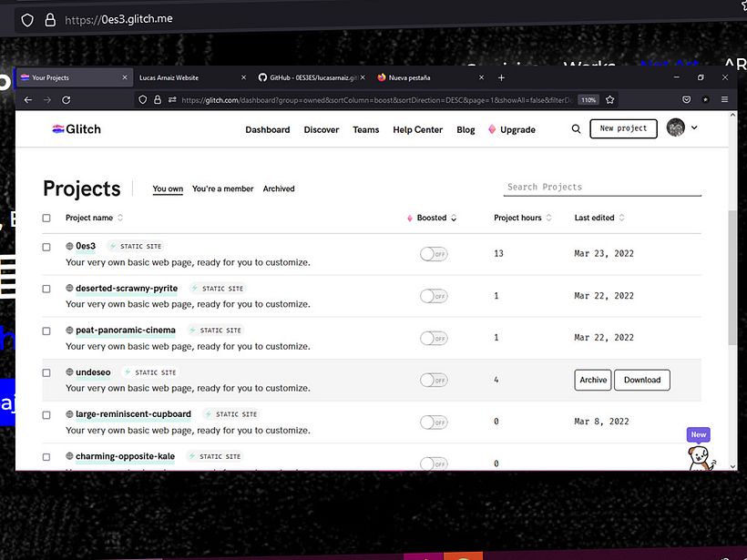
Task: Toggle Boosted switch for deserted-scrawny-pyrite
Action: (434, 296)
